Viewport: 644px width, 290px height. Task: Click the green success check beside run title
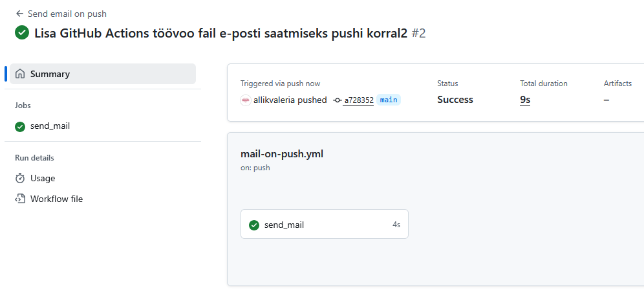click(22, 32)
